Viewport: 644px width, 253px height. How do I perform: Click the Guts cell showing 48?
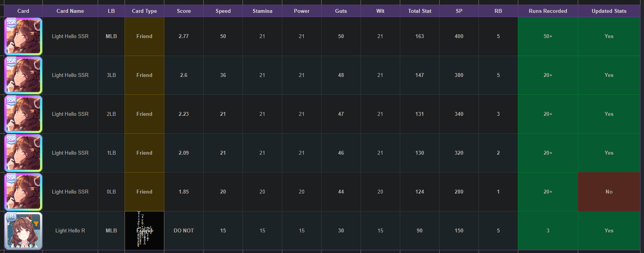pyautogui.click(x=341, y=75)
